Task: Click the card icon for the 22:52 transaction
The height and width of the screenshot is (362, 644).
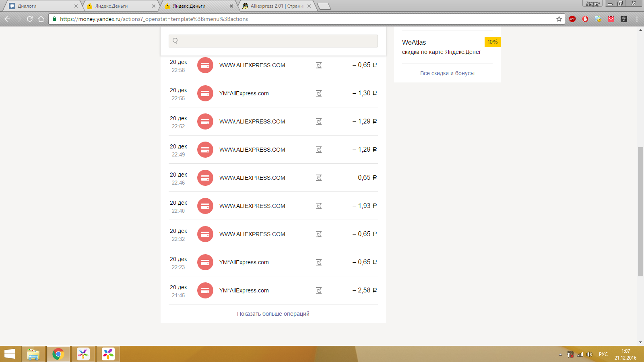Action: (205, 121)
